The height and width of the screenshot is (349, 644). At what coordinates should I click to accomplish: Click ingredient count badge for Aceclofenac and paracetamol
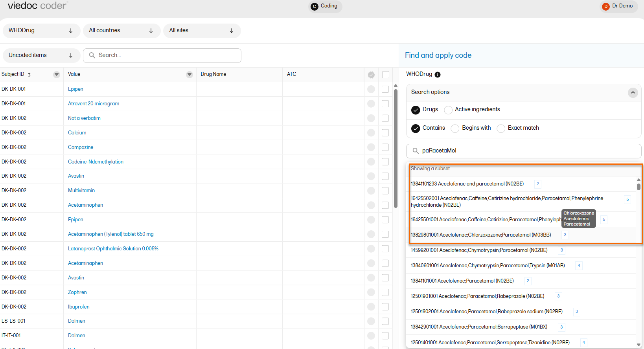point(538,184)
